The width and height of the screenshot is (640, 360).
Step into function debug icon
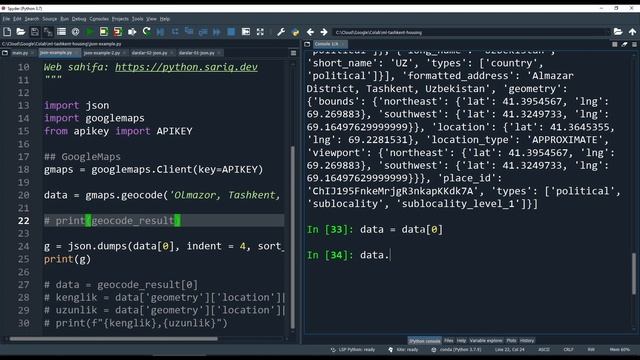(x=189, y=32)
